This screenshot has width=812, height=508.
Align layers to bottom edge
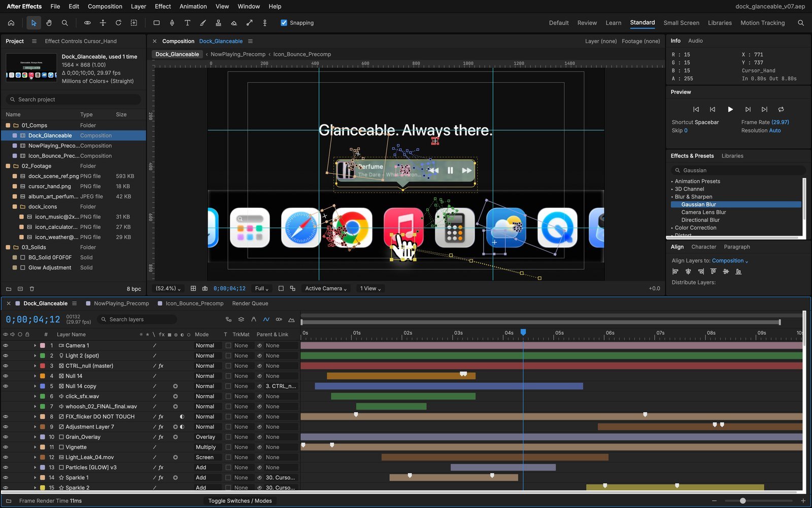738,272
